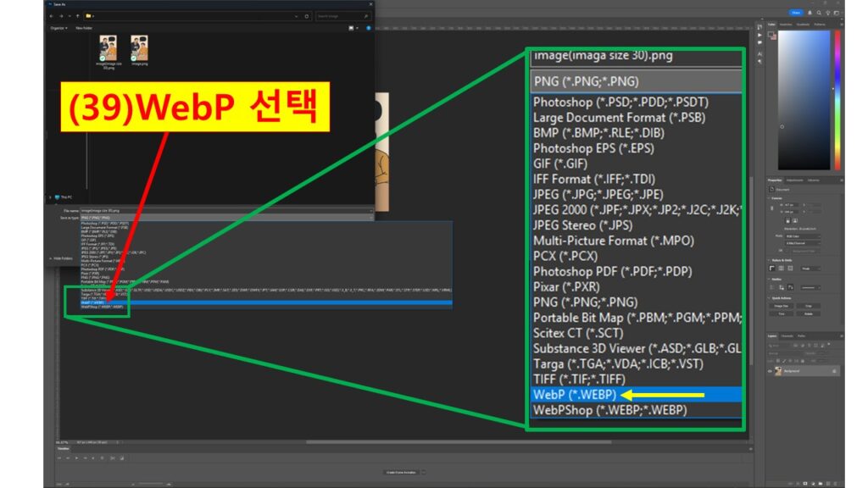
Task: Click the split-at-playhead scissors icon in Timeline
Action: [x=111, y=457]
